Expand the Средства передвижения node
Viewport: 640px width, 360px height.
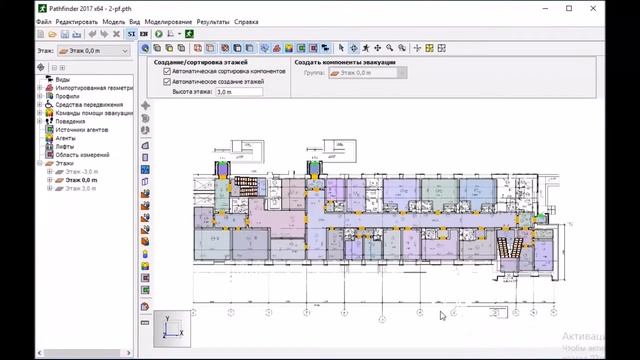pos(40,104)
